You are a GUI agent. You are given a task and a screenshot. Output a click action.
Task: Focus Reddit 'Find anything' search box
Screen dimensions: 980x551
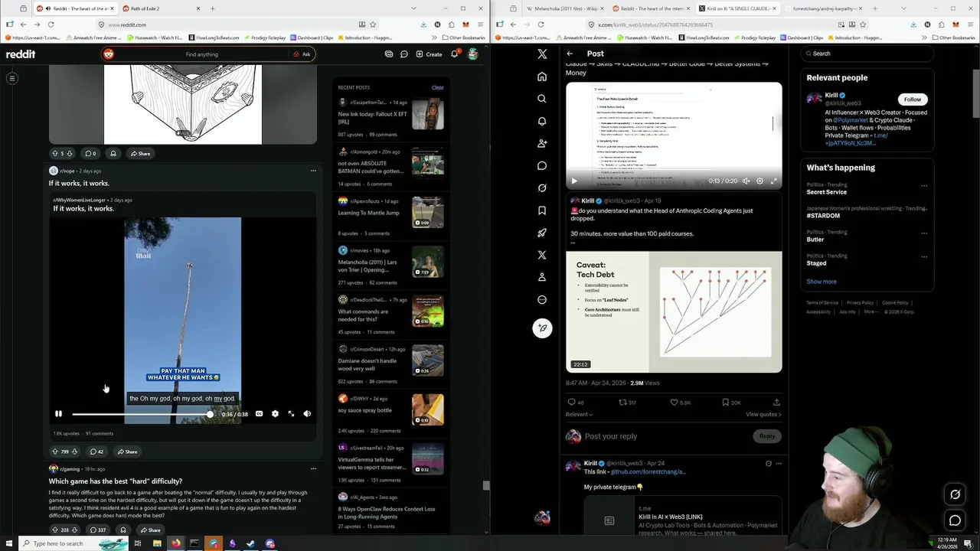(201, 54)
